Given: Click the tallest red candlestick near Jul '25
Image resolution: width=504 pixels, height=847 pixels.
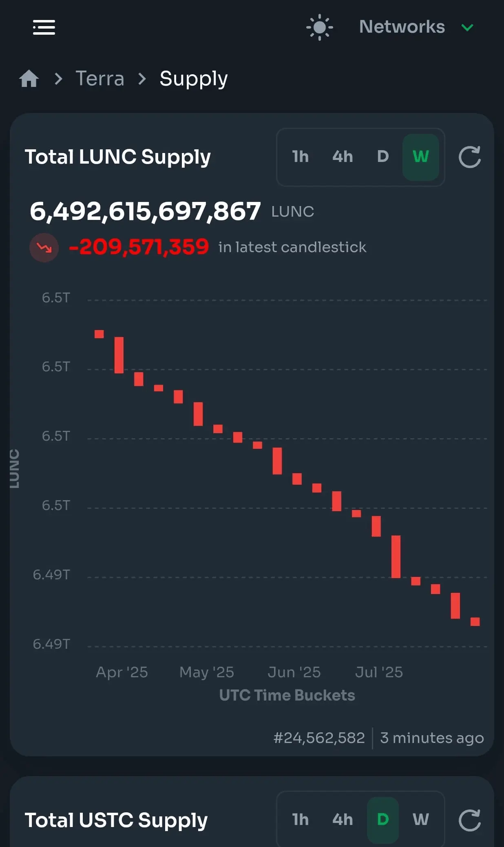Looking at the screenshot, I should 396,557.
